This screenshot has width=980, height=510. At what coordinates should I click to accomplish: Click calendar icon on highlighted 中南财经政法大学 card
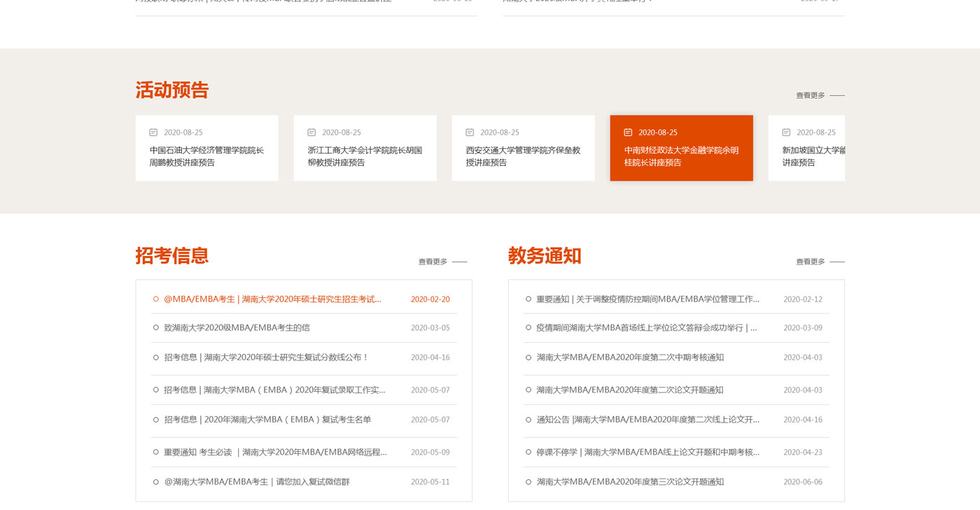[628, 132]
